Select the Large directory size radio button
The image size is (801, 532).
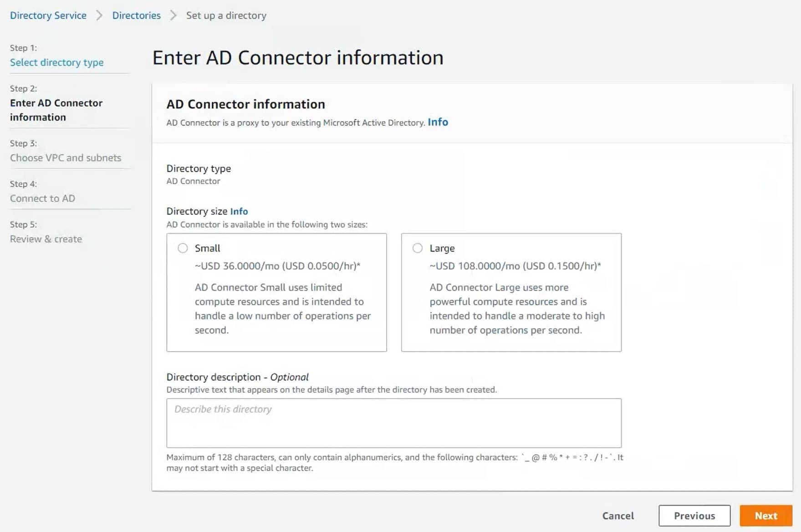[x=417, y=248]
